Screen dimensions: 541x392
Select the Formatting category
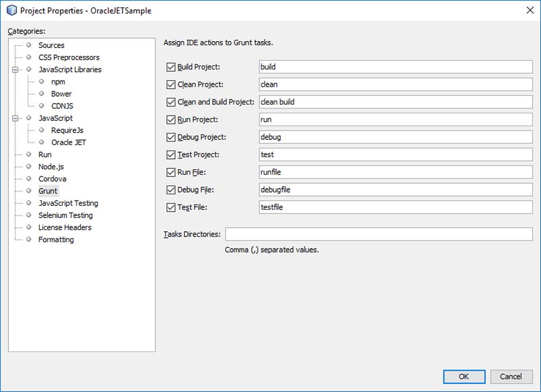[x=56, y=239]
